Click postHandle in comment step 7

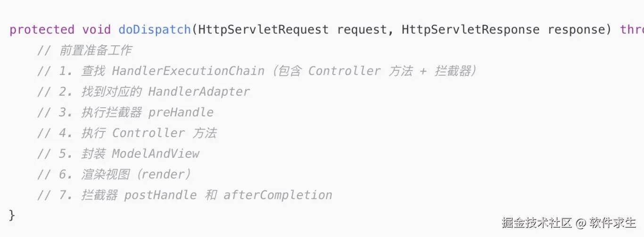click(160, 195)
